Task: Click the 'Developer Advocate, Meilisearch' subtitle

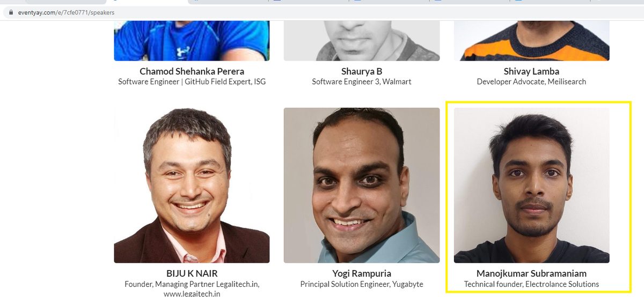Action: [531, 82]
